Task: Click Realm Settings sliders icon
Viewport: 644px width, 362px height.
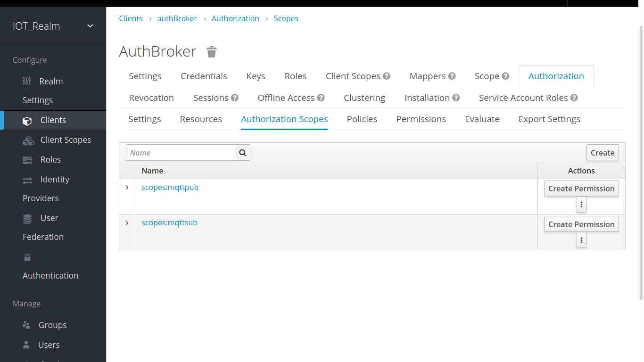Action: 27,81
